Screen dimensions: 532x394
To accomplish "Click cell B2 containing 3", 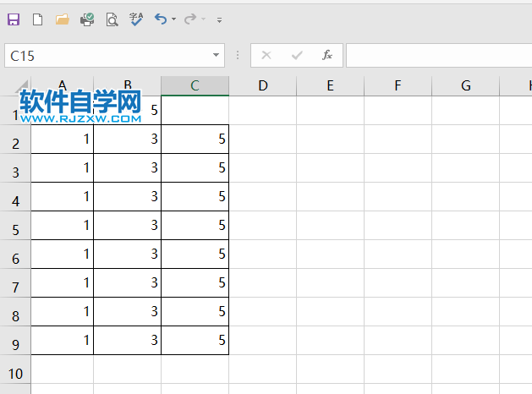I will 127,139.
